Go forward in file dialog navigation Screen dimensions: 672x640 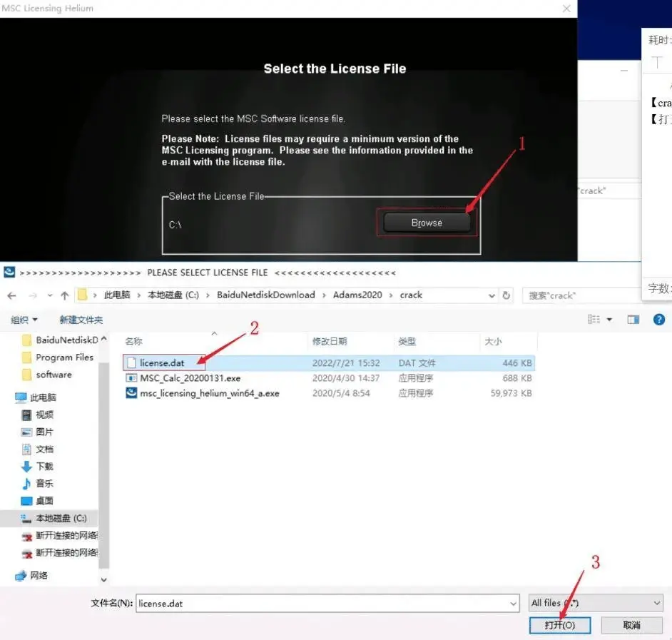(33, 295)
